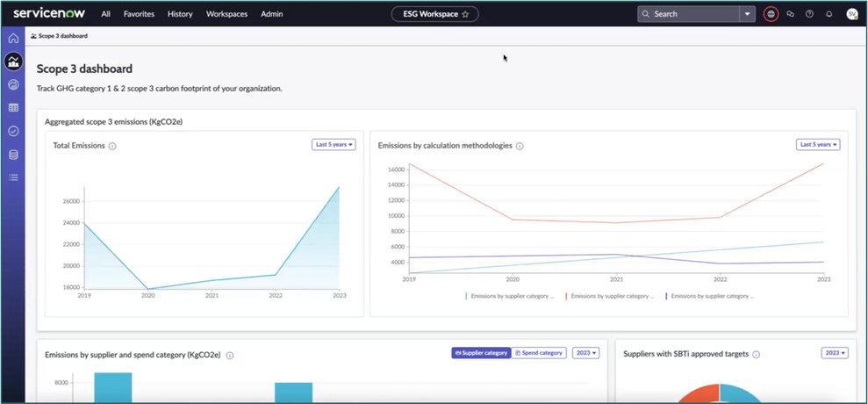The height and width of the screenshot is (404, 868).
Task: Click the Scope 3 dashboard heading
Action: click(84, 69)
